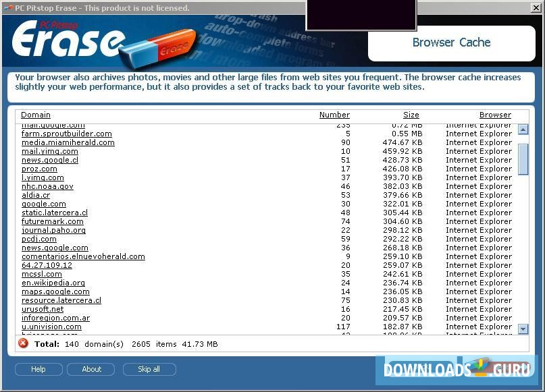Image resolution: width=545 pixels, height=392 pixels.
Task: Select the l.yimg.com entry
Action: coord(43,177)
